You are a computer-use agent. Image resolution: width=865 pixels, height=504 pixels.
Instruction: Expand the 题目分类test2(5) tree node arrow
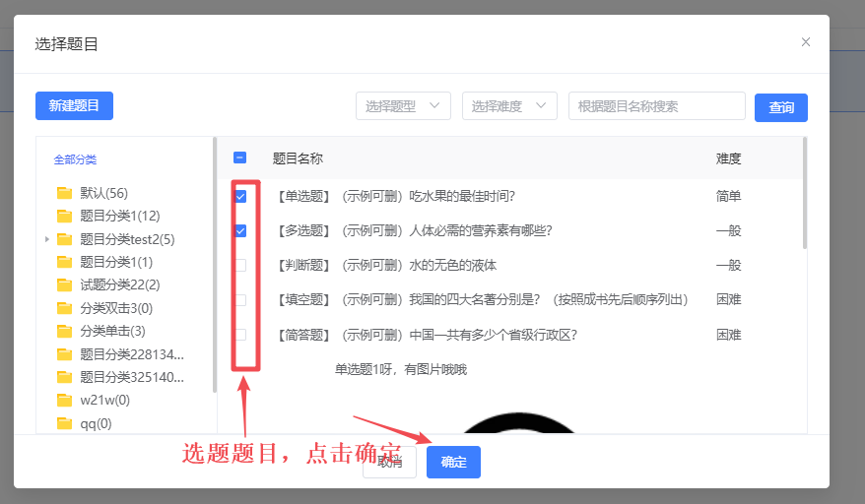(x=47, y=239)
